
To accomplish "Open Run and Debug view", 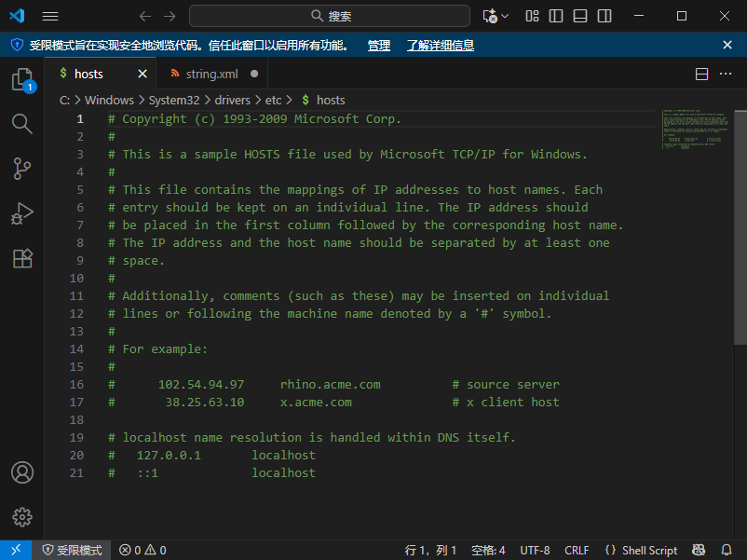I will click(21, 213).
